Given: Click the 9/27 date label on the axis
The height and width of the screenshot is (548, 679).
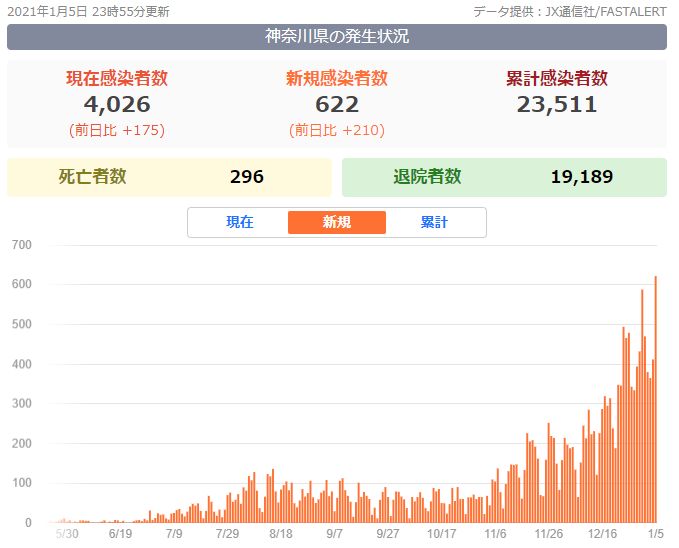Looking at the screenshot, I should (388, 534).
